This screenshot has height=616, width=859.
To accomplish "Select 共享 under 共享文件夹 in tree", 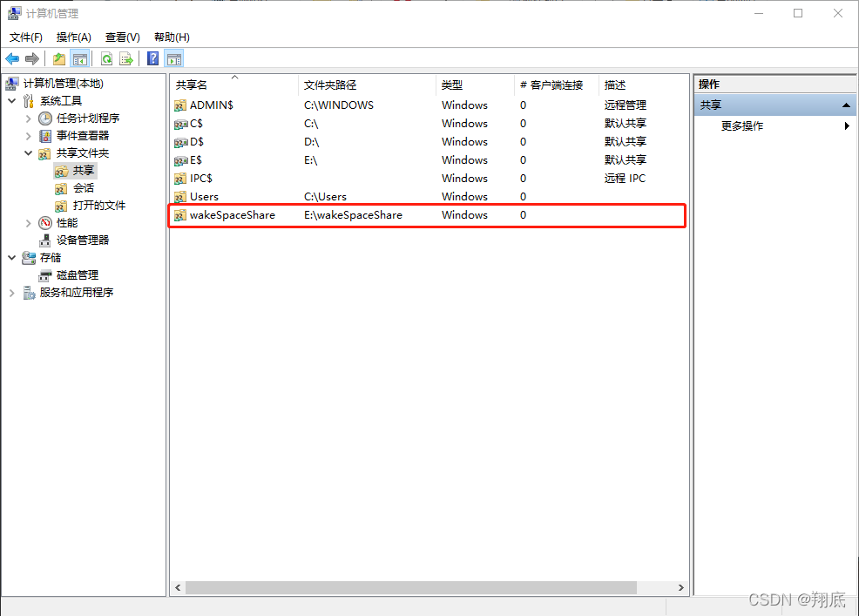I will pos(84,171).
